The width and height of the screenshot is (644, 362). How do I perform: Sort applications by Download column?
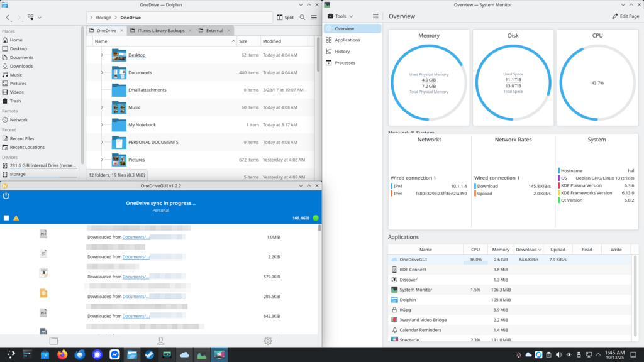pos(528,250)
